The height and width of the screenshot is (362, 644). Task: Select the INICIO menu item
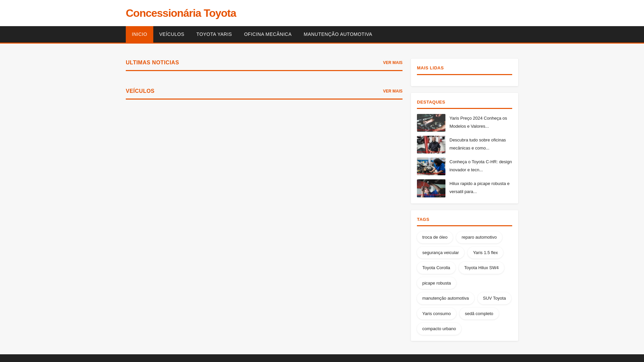pos(140,34)
